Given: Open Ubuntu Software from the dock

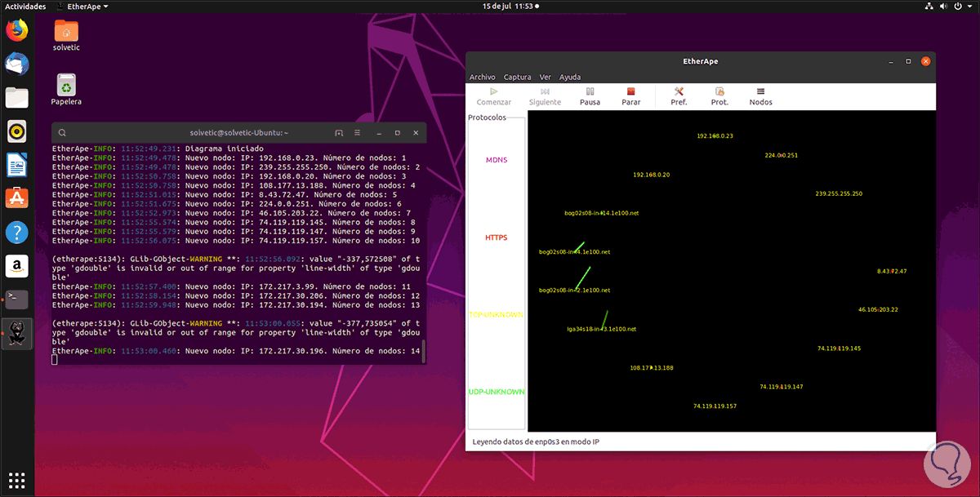Looking at the screenshot, I should 16,197.
